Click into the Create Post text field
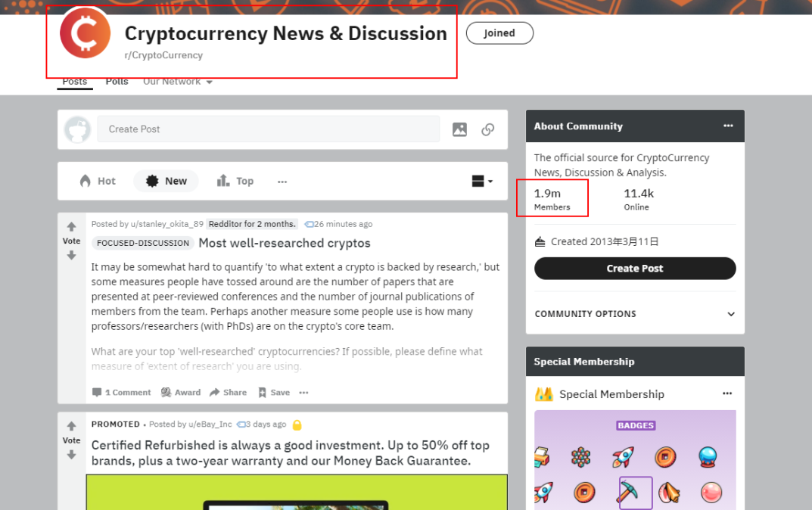Image resolution: width=812 pixels, height=510 pixels. (269, 129)
